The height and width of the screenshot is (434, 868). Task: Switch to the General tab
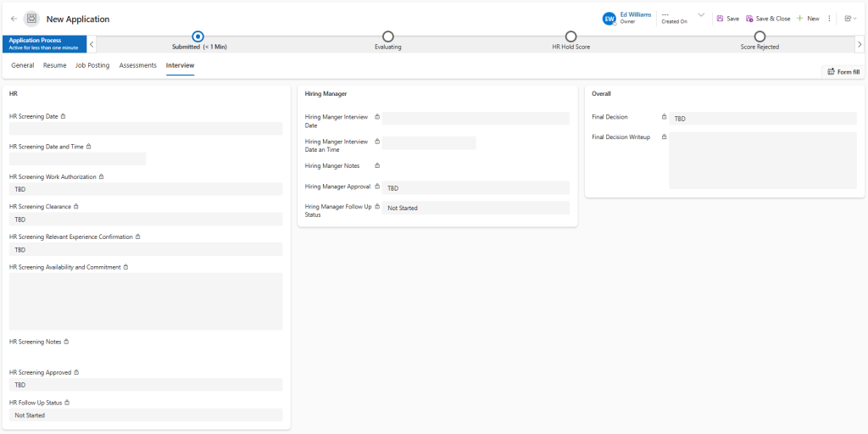coord(23,65)
